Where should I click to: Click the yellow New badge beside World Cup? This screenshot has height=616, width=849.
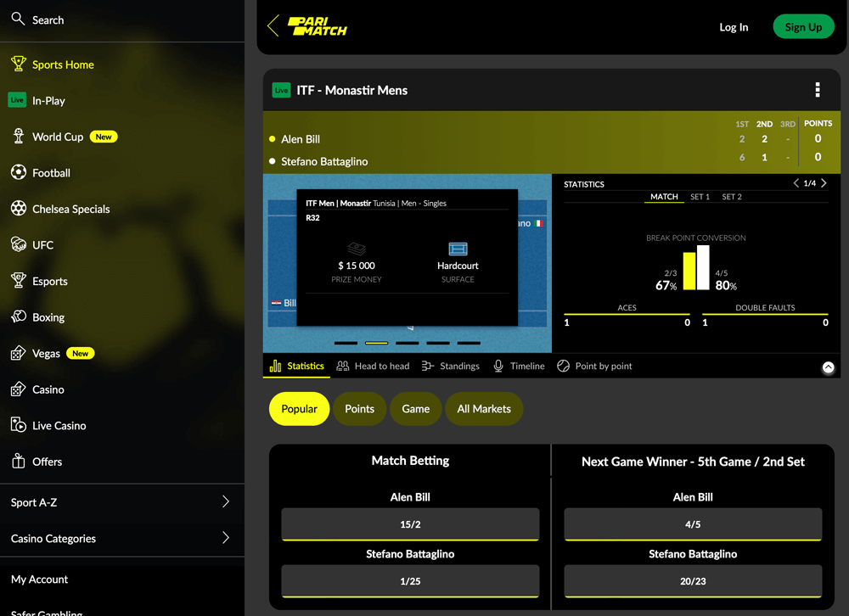pyautogui.click(x=104, y=137)
